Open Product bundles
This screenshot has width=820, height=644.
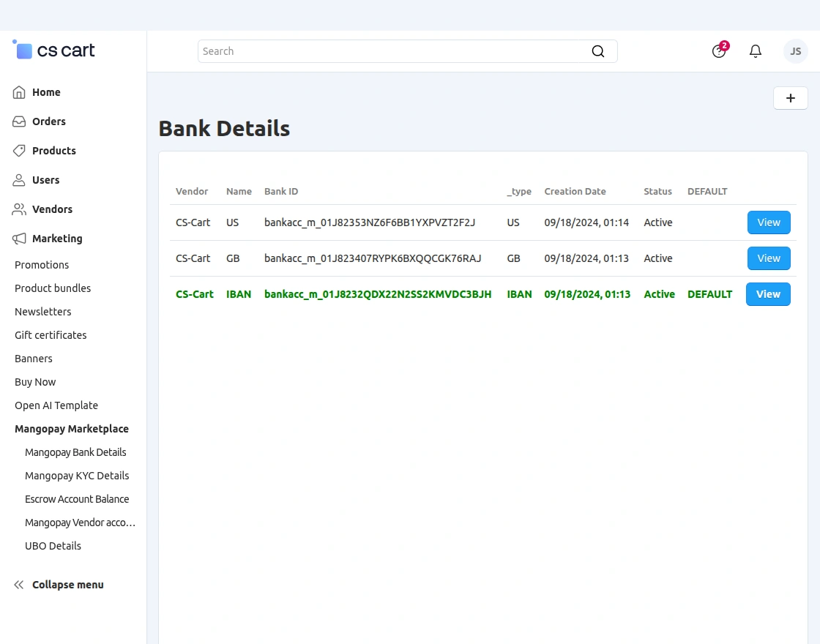[52, 288]
